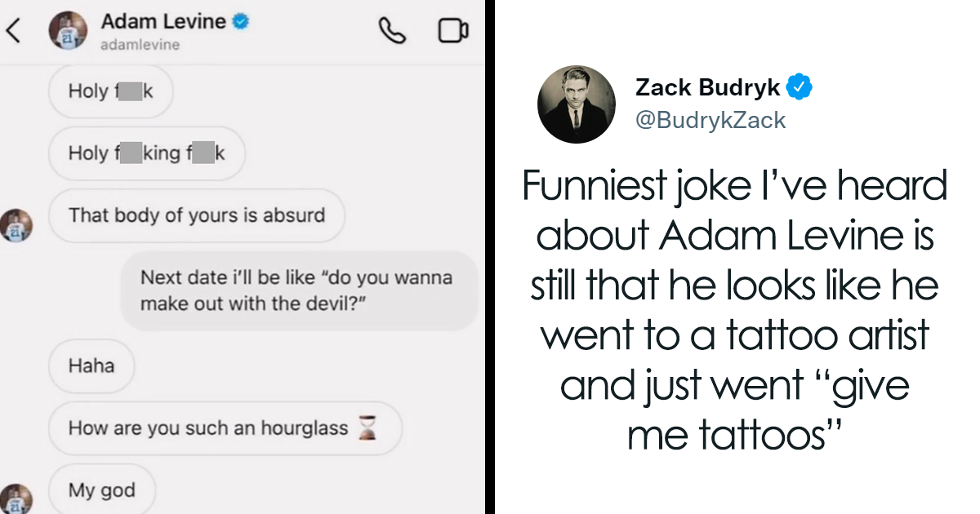Click Adam Levine's verified badge

click(x=240, y=23)
